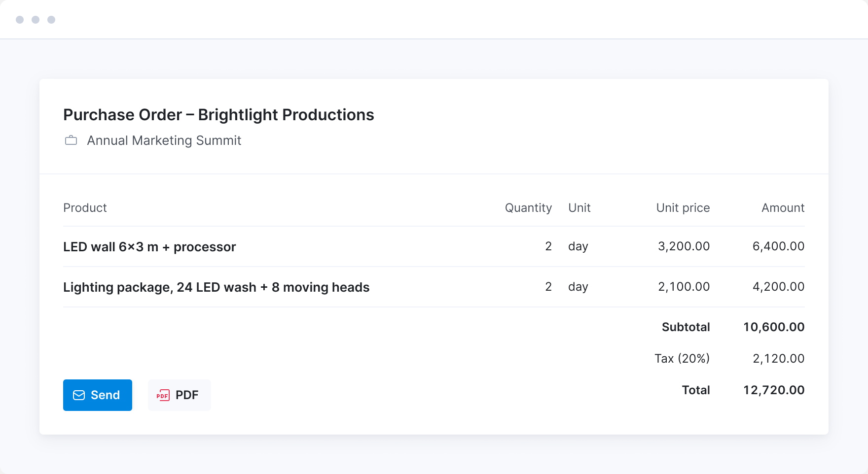Click the Product column header
The height and width of the screenshot is (474, 868).
[85, 208]
